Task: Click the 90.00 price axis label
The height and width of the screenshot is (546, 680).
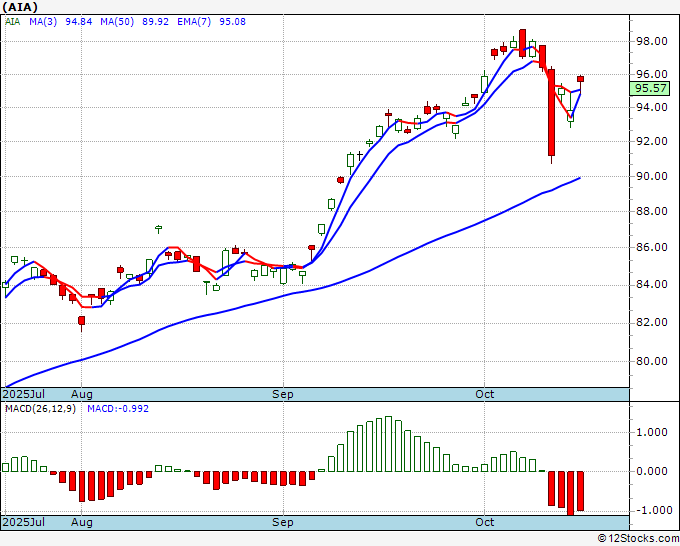Action: pyautogui.click(x=651, y=176)
